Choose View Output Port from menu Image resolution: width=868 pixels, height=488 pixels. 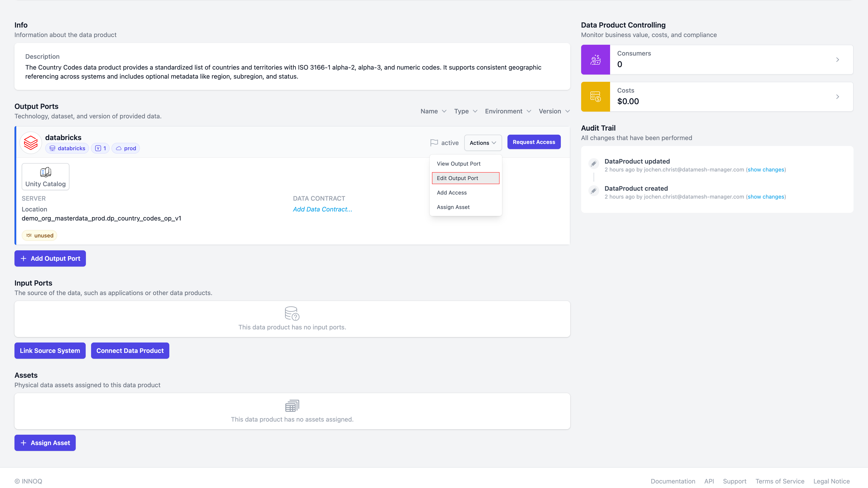(458, 164)
